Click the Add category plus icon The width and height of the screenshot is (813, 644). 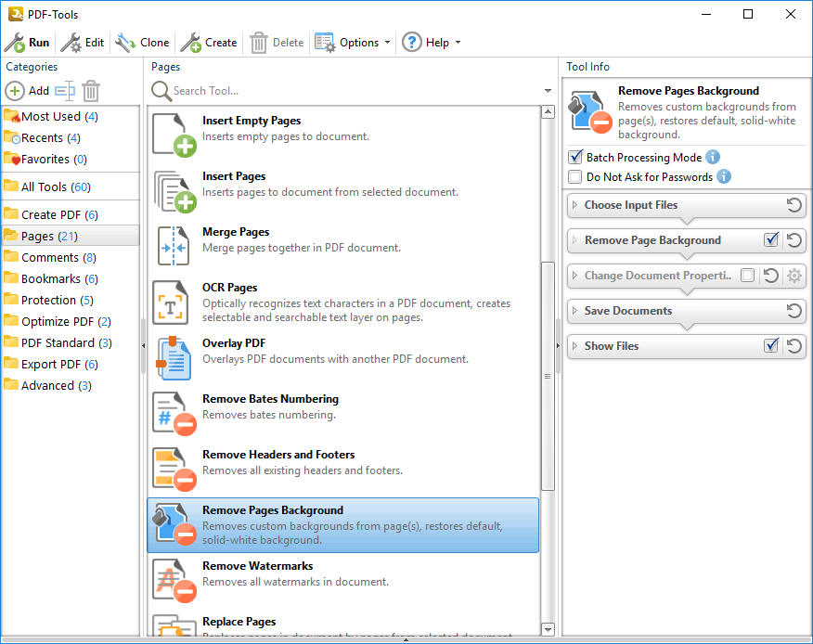point(16,91)
